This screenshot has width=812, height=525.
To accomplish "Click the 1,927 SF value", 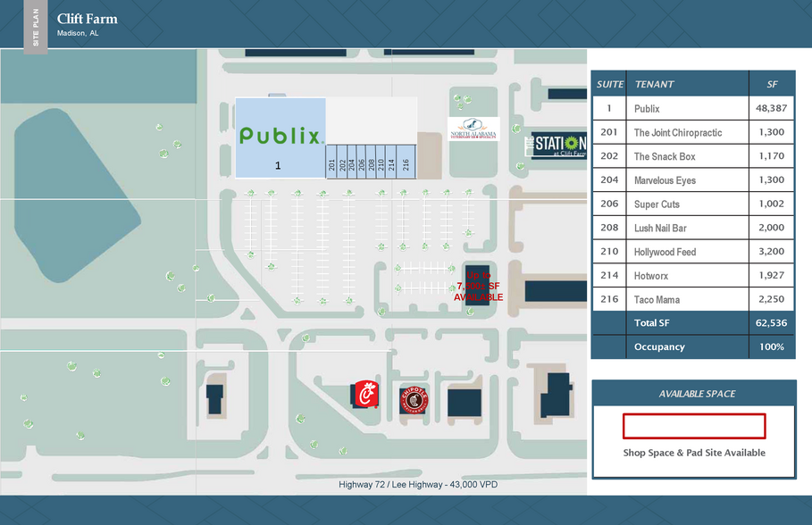I will coord(771,275).
